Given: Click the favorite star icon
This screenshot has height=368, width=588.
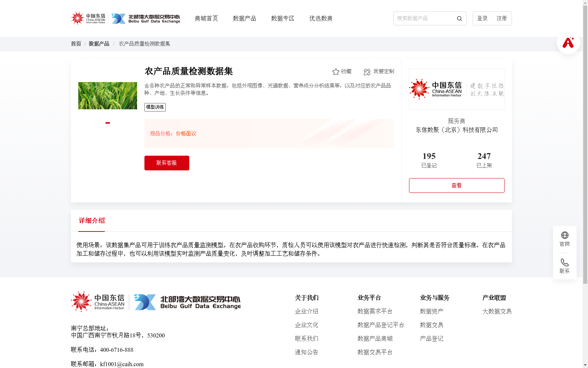Looking at the screenshot, I should [x=336, y=72].
